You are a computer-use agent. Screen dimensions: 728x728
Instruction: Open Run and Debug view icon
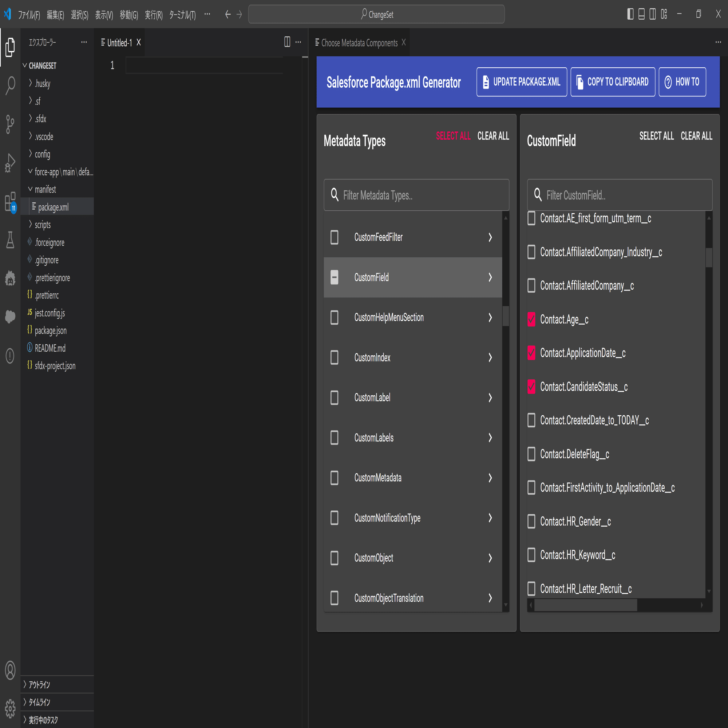click(10, 163)
